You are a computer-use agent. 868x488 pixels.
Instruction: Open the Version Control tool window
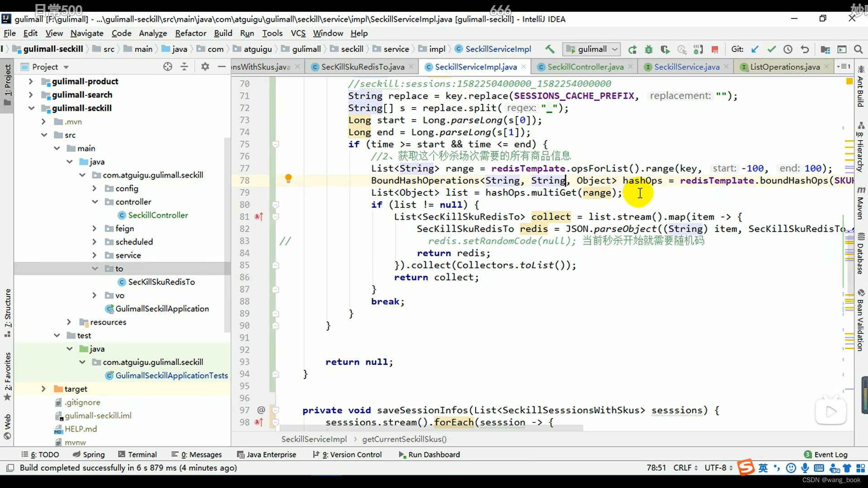347,454
